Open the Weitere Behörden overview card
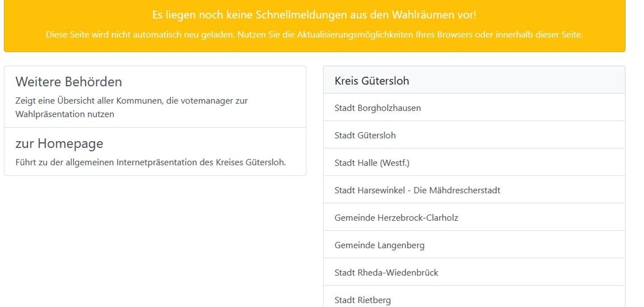This screenshot has width=644, height=307. click(x=68, y=82)
